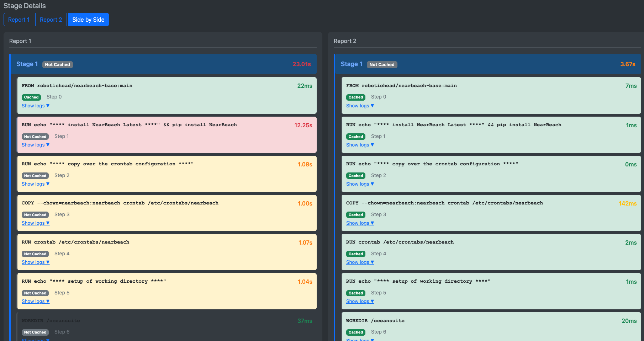Show logs for Report 2 FROM step
Screen dimensions: 644x341
click(360, 106)
